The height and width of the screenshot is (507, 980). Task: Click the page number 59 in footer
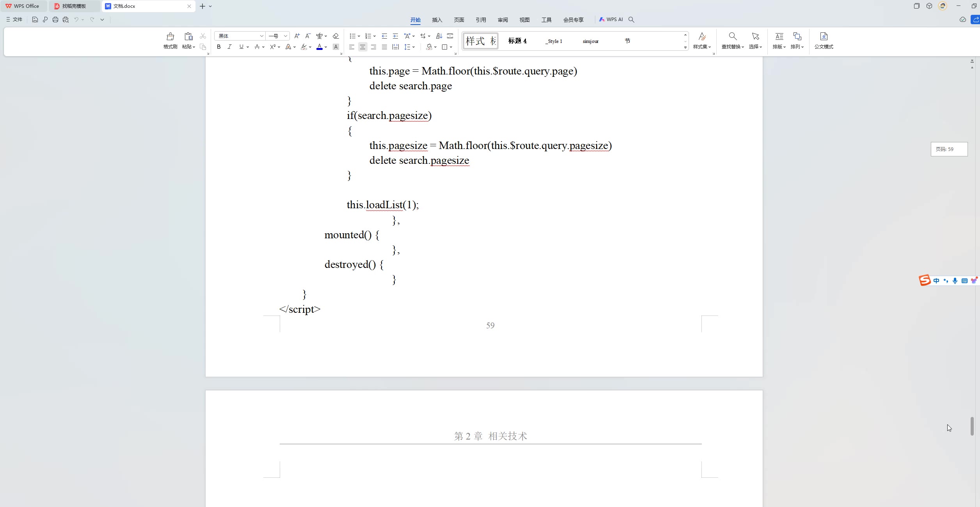tap(490, 325)
